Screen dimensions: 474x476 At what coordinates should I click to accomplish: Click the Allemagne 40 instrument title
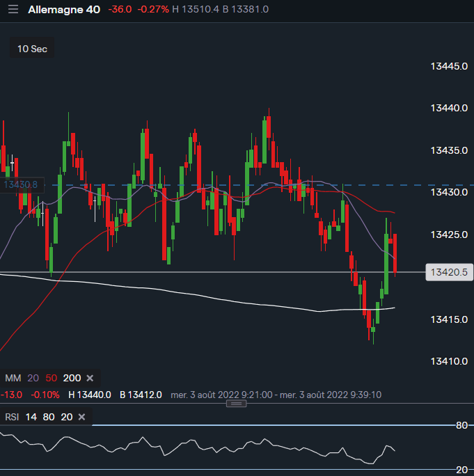click(64, 10)
